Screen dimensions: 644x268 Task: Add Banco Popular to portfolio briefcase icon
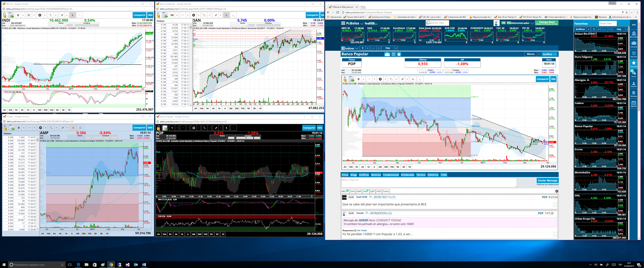[387, 54]
